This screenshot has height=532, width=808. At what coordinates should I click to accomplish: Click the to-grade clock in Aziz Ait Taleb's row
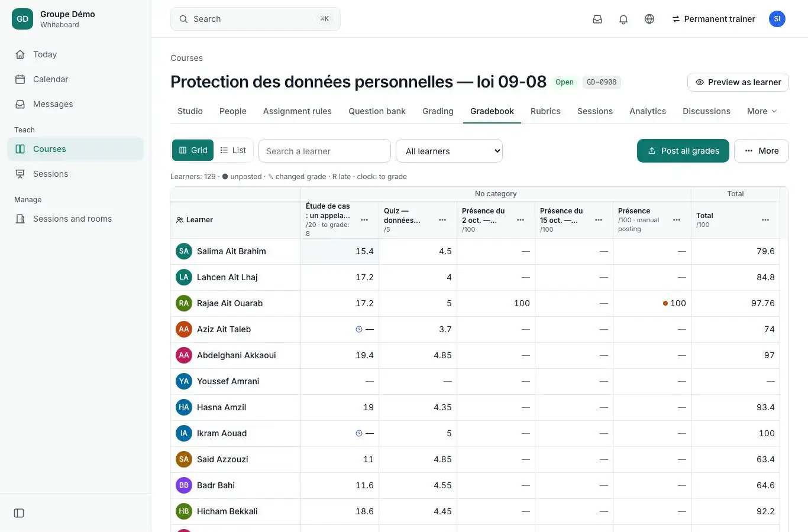pos(359,329)
